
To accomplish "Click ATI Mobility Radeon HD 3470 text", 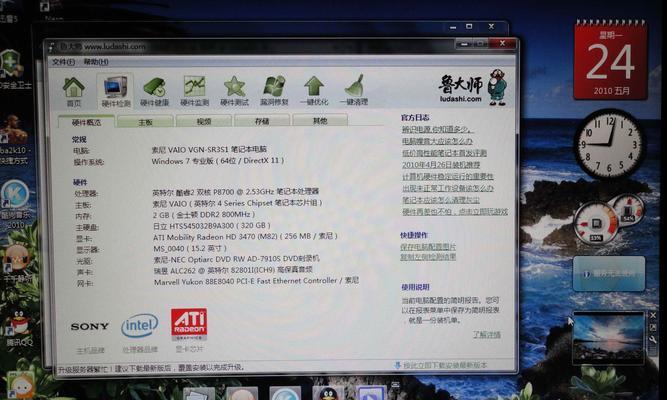I will 245,236.
